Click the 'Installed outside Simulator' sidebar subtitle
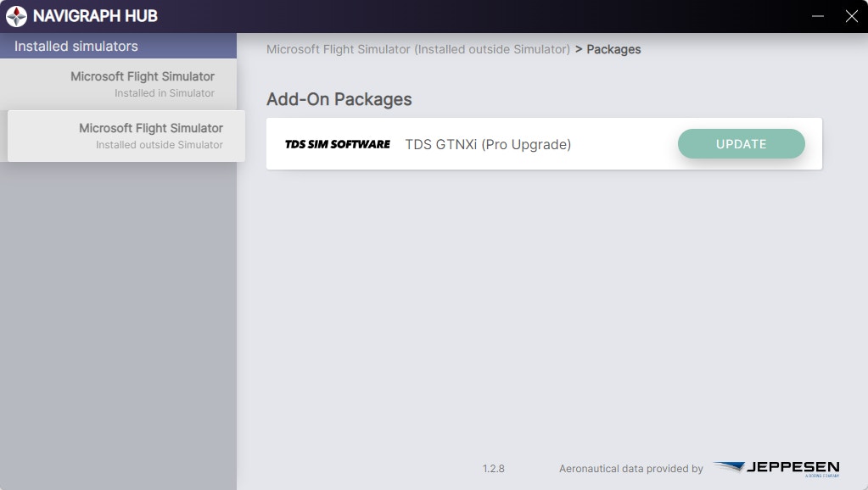 pyautogui.click(x=160, y=145)
